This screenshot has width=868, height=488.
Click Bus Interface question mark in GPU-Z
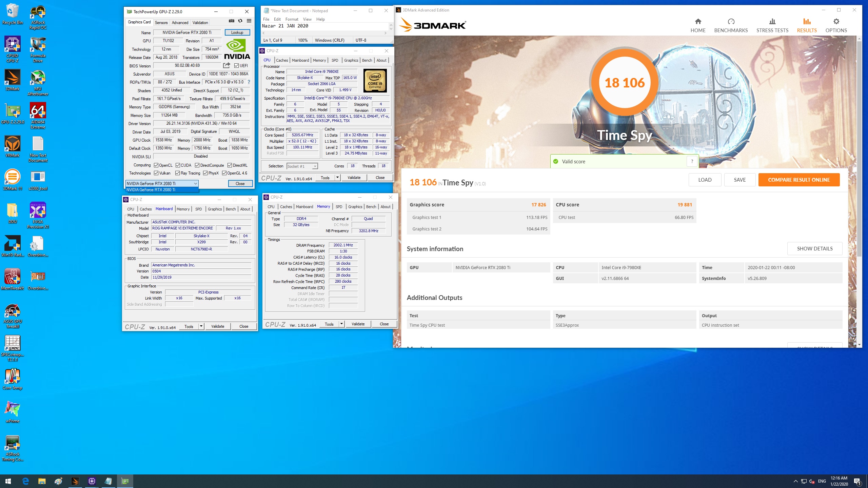tap(249, 82)
